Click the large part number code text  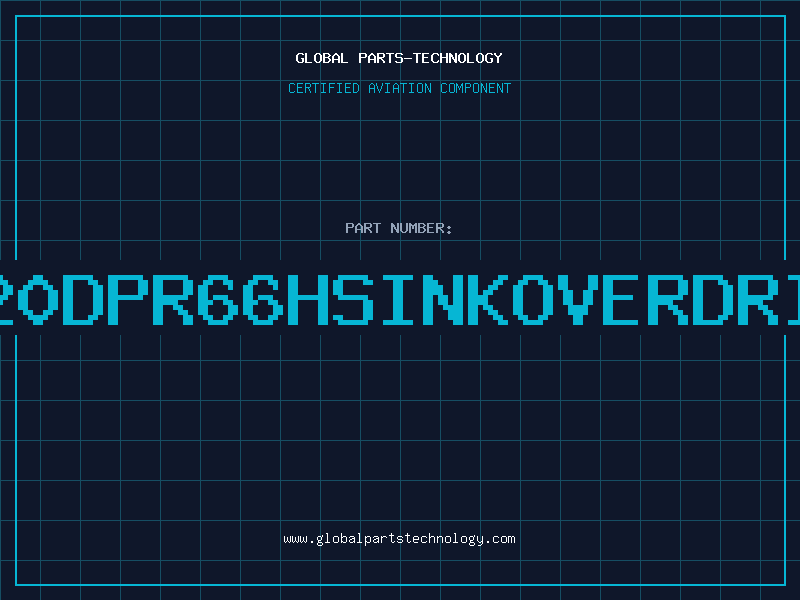click(400, 299)
